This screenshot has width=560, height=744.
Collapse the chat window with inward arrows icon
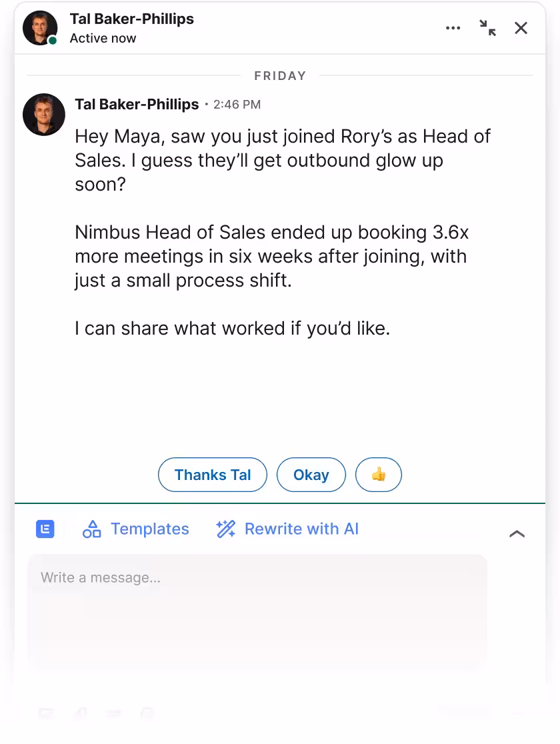click(487, 28)
